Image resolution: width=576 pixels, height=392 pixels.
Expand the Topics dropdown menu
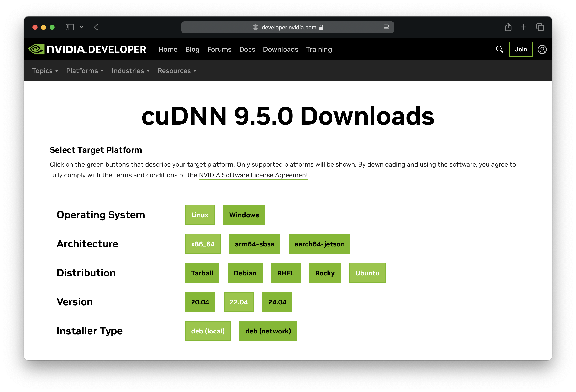coord(45,71)
